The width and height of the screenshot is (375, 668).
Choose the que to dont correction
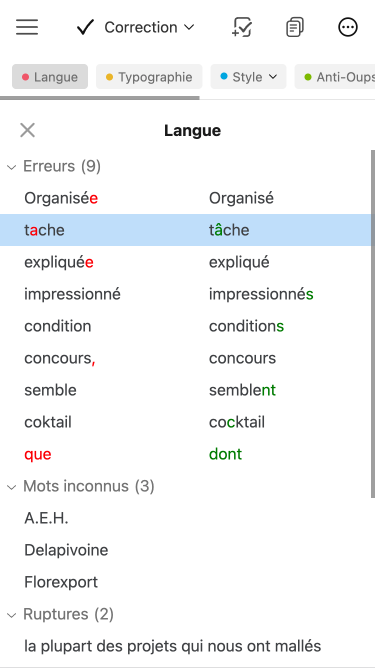click(x=185, y=454)
